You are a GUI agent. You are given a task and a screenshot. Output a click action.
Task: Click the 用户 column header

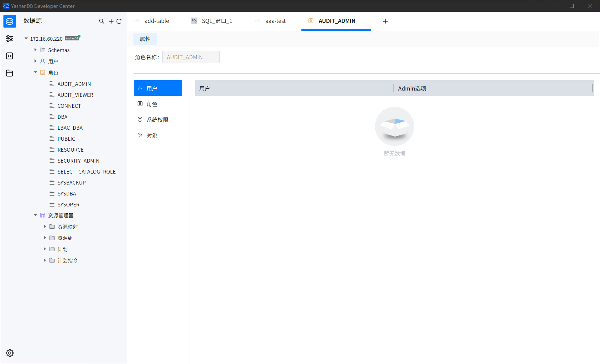pyautogui.click(x=294, y=88)
